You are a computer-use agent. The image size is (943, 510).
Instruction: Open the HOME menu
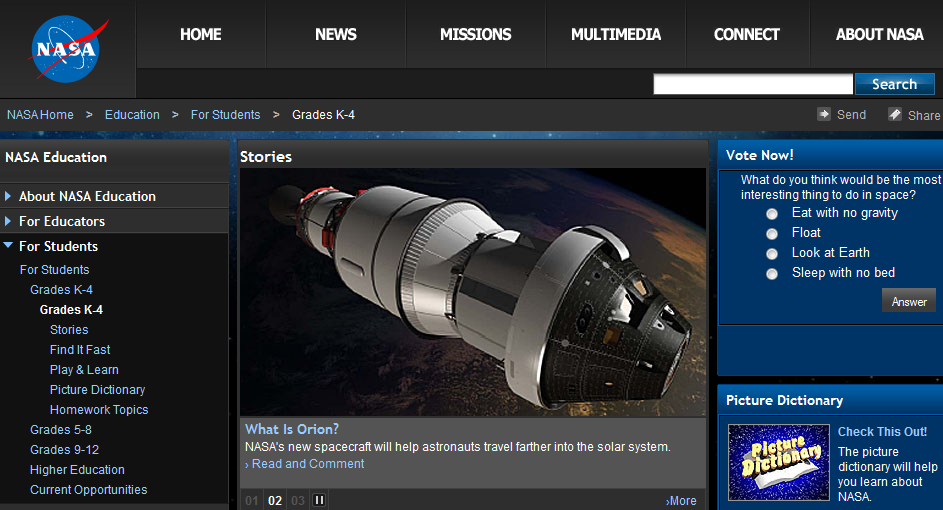pos(201,34)
